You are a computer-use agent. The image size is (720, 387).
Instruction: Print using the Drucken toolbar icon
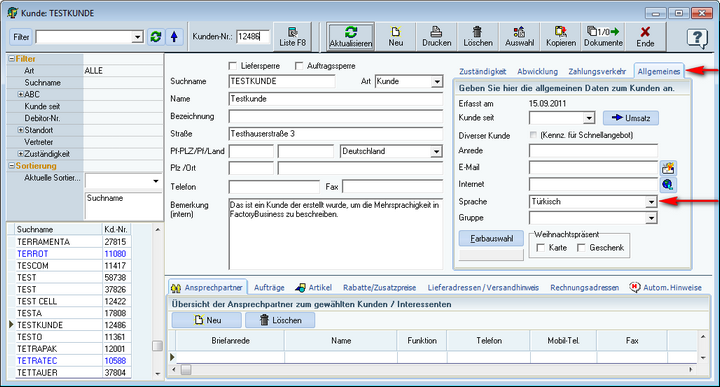click(x=436, y=36)
